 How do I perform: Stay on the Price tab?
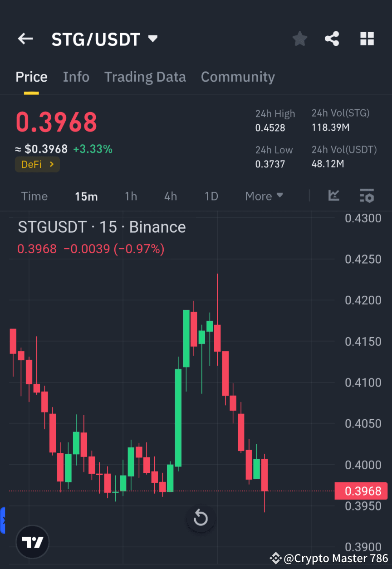[x=31, y=77]
